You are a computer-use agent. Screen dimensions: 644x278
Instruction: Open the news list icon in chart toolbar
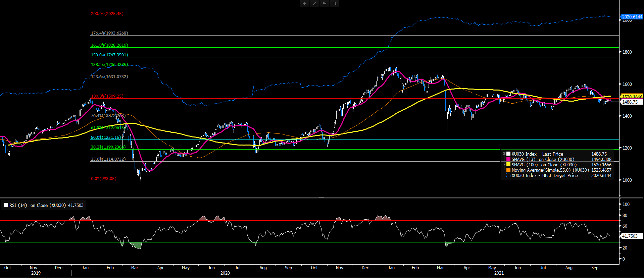point(325,4)
